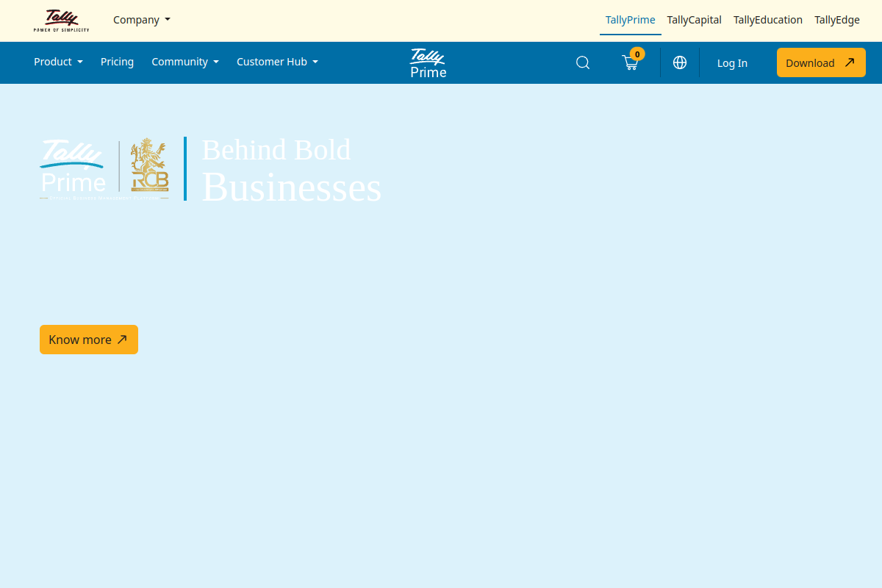Click the Know more button

(x=89, y=340)
